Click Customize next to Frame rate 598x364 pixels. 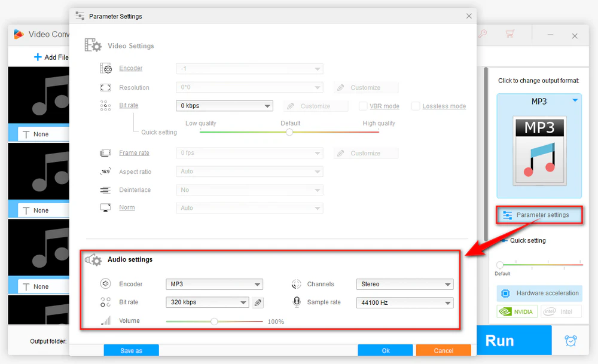click(366, 153)
